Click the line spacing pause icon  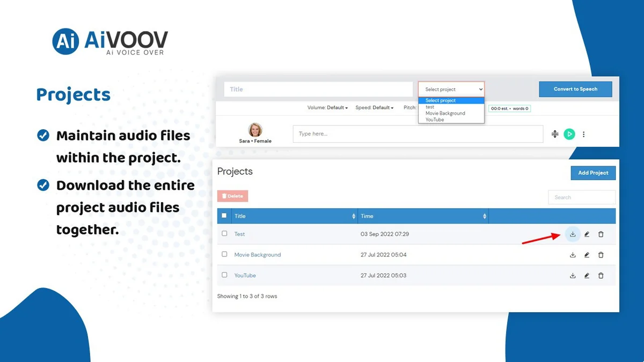555,134
